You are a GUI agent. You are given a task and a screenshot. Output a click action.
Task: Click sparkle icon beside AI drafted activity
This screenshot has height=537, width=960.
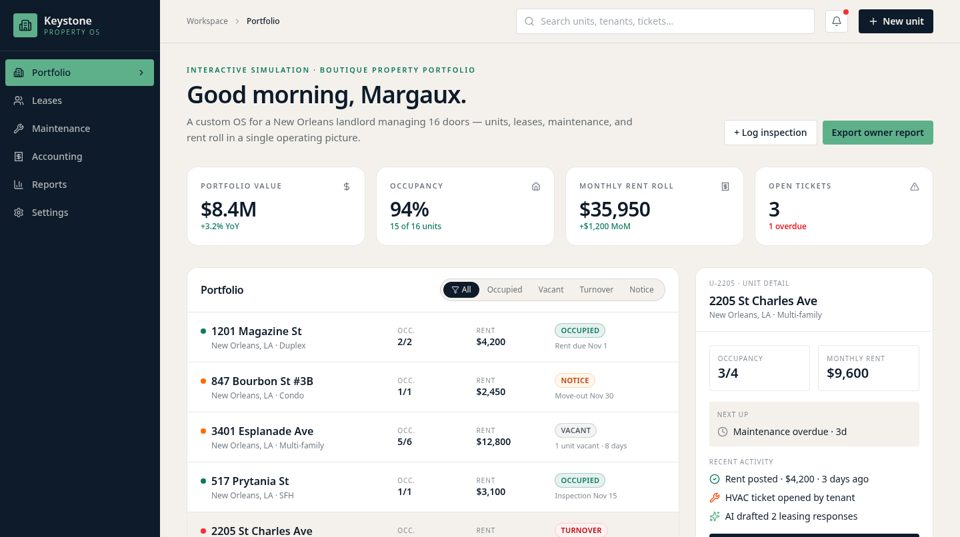tap(714, 516)
